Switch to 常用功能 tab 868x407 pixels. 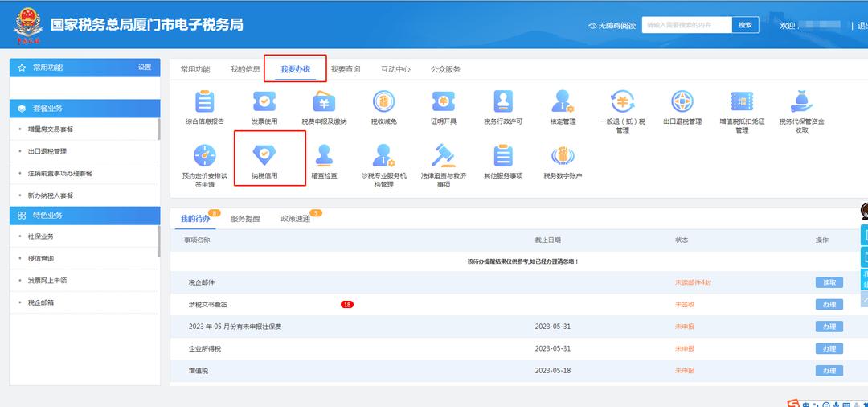tap(195, 69)
